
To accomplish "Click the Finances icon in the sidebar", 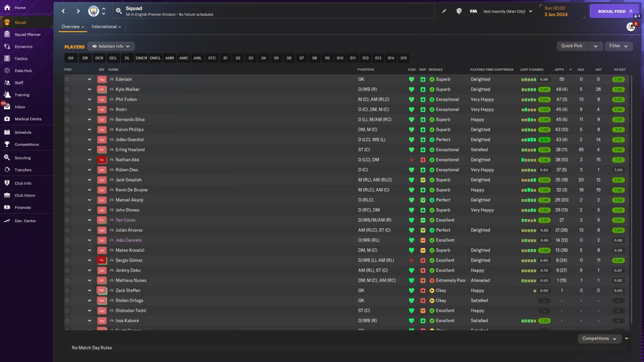I will pyautogui.click(x=7, y=207).
